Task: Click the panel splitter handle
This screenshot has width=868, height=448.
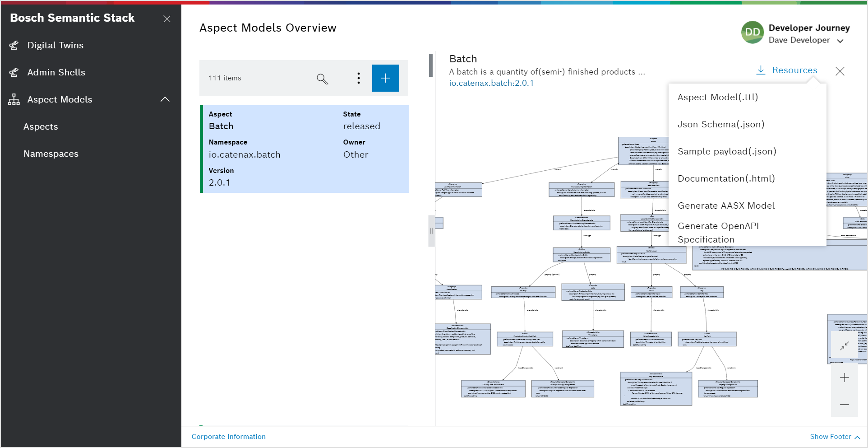Action: [x=431, y=231]
